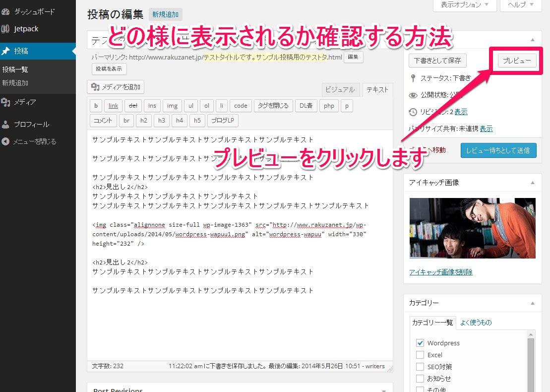Collapse the アイキャッチ画像 panel
The image size is (550, 392).
[x=533, y=183]
